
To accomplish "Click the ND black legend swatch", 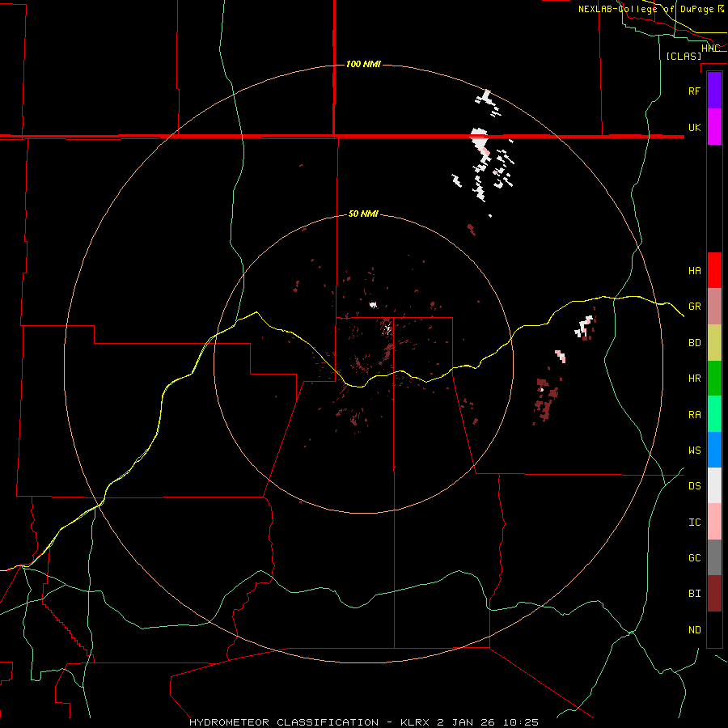I will [714, 629].
